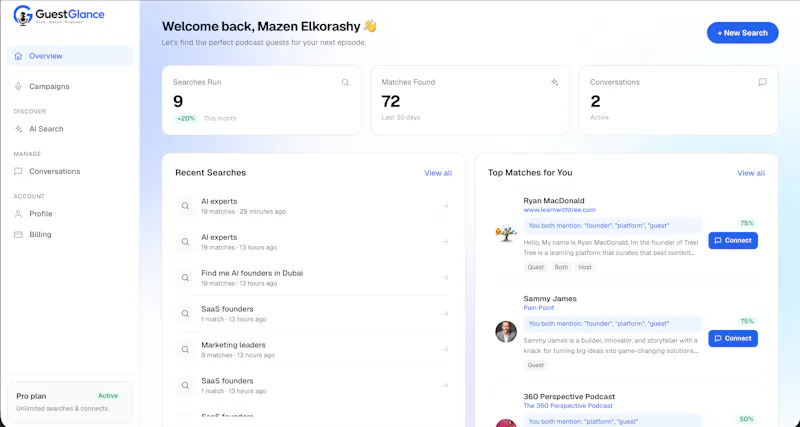This screenshot has width=800, height=427.
Task: Click arrow of 29-minutes-ago AI experts row
Action: tap(445, 206)
